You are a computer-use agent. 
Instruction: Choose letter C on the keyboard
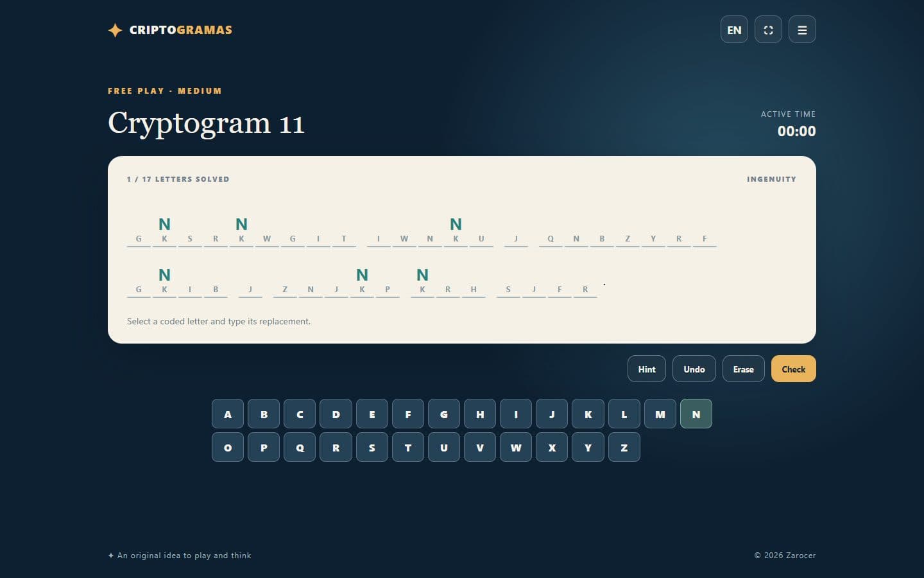click(x=300, y=414)
